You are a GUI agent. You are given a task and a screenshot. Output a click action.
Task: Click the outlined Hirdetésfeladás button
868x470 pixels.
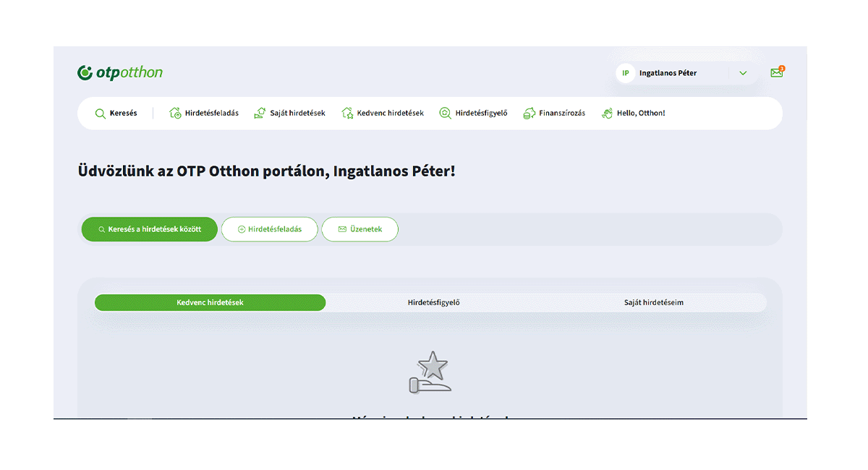pos(269,229)
